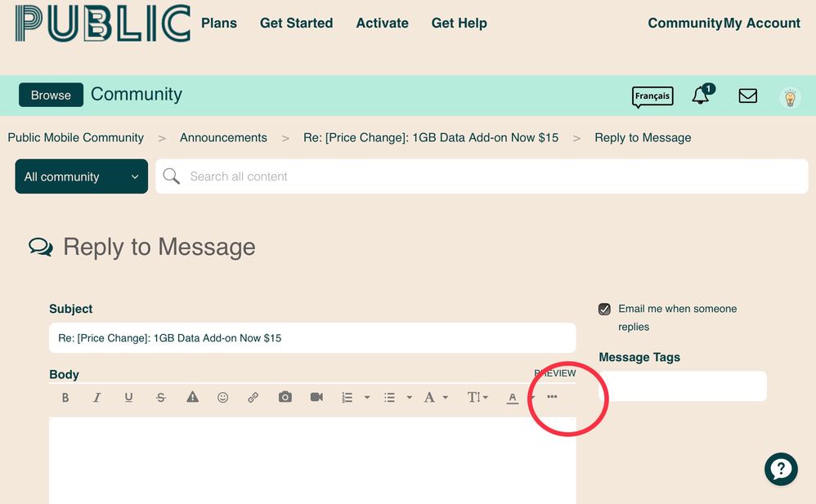816x504 pixels.
Task: Open the All community dropdown
Action: (82, 176)
